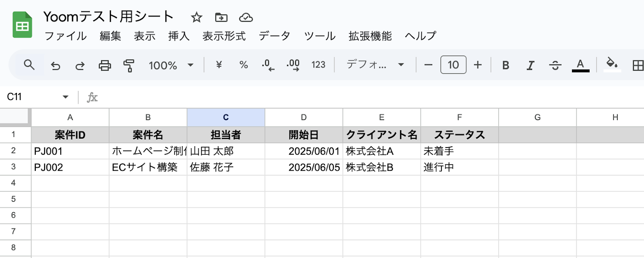
Task: Open the ヘルプ menu
Action: pyautogui.click(x=420, y=36)
